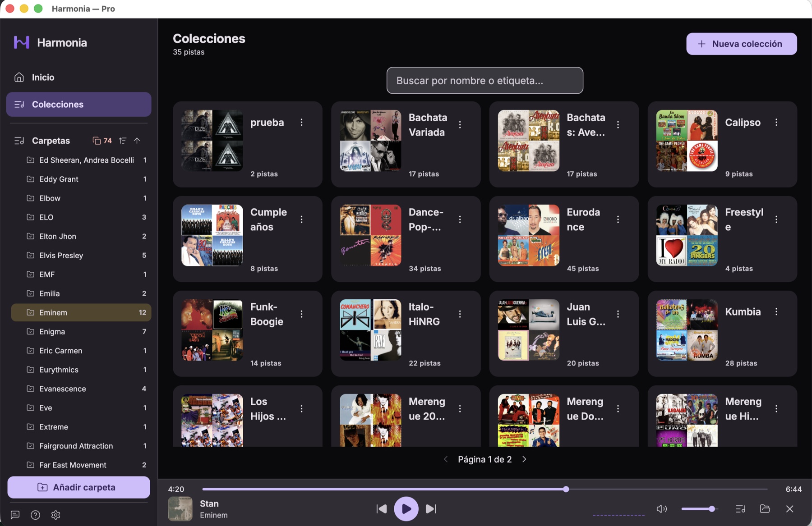The width and height of the screenshot is (812, 526).
Task: Play the current track Stan
Action: [x=406, y=509]
